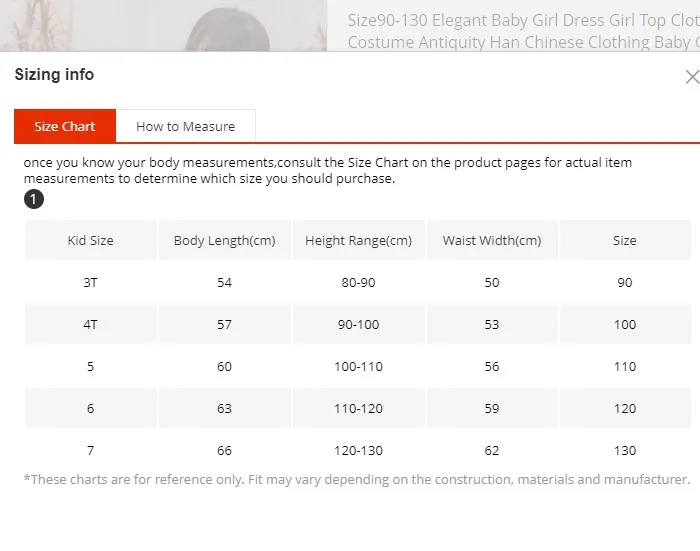
Task: Click the 4T kid size cell
Action: point(91,324)
